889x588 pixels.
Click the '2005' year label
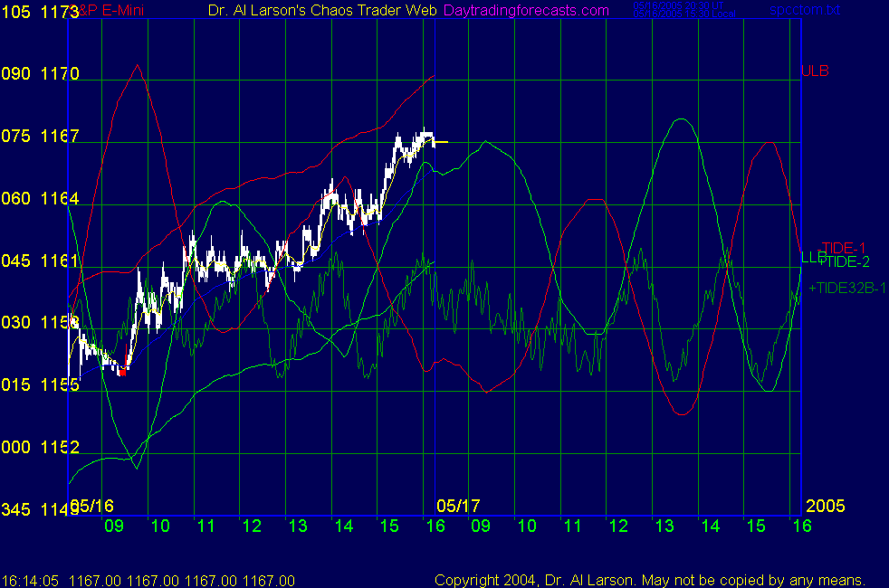(x=826, y=506)
